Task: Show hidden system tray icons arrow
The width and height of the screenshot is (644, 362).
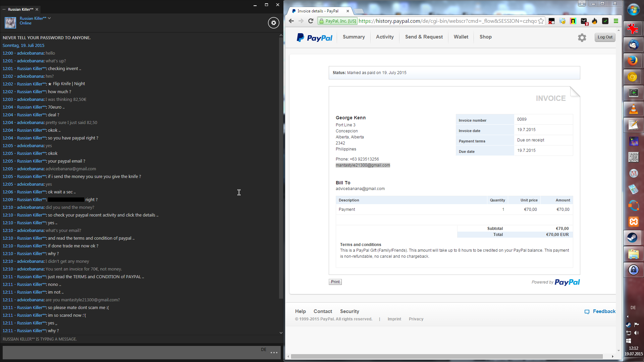Action: tap(628, 316)
